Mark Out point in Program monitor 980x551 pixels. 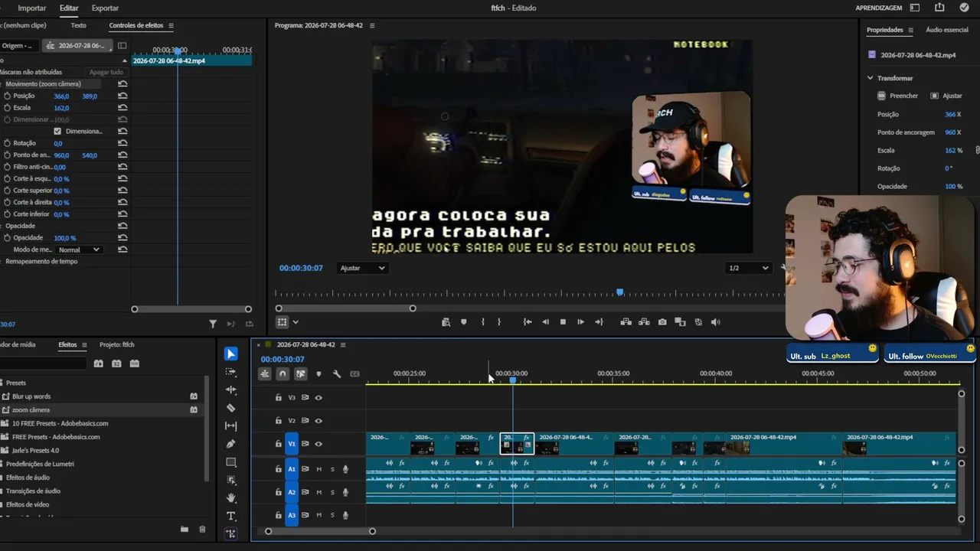click(x=499, y=322)
